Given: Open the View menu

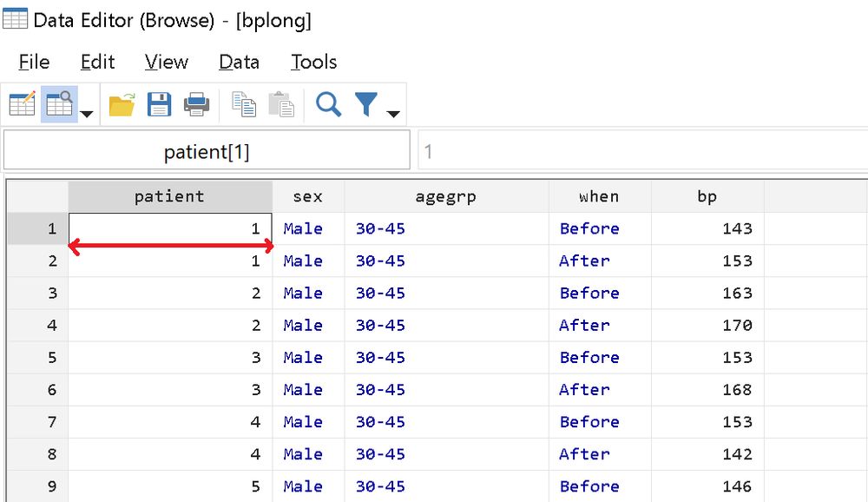Looking at the screenshot, I should [x=166, y=62].
